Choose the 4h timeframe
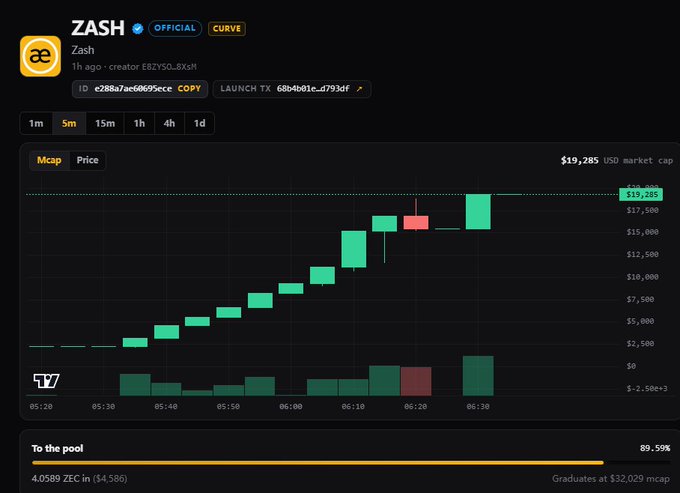 tap(169, 123)
